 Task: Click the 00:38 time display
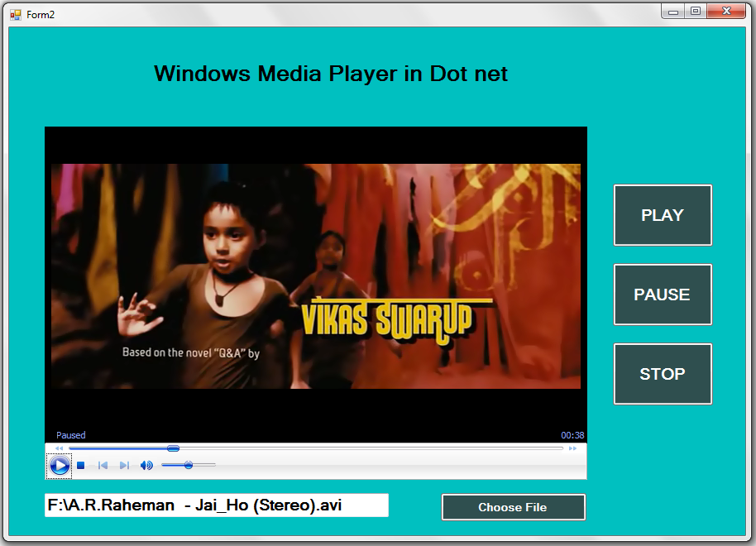point(572,434)
